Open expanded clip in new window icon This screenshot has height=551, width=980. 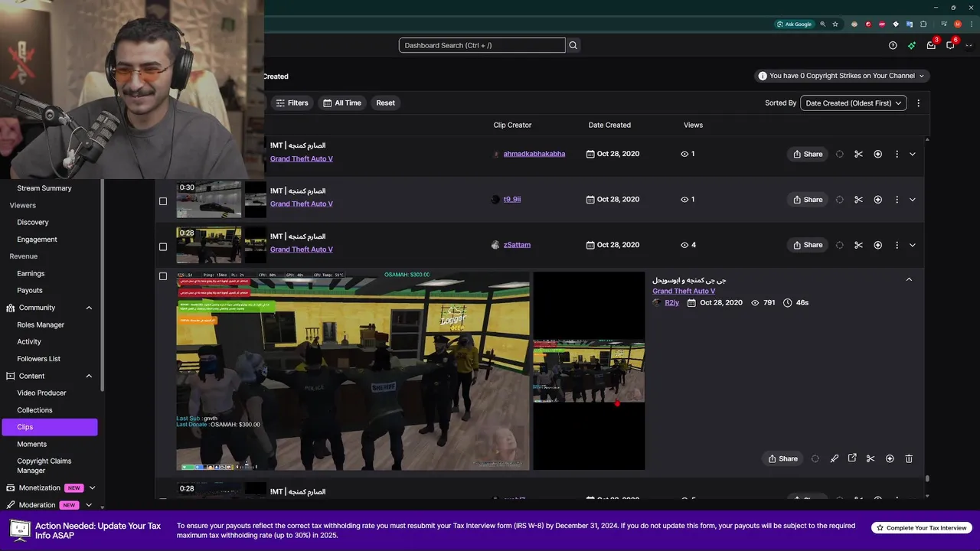coord(852,458)
